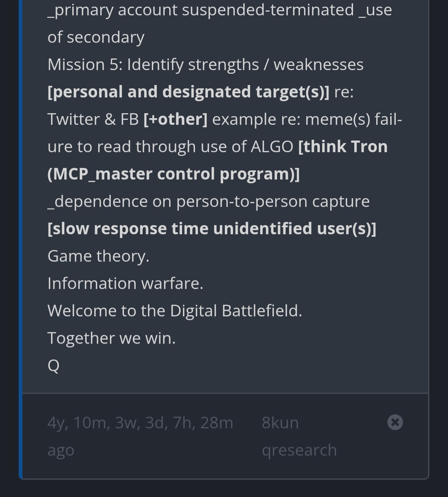Open the qresearch board link
This screenshot has height=497, width=448.
point(299,450)
